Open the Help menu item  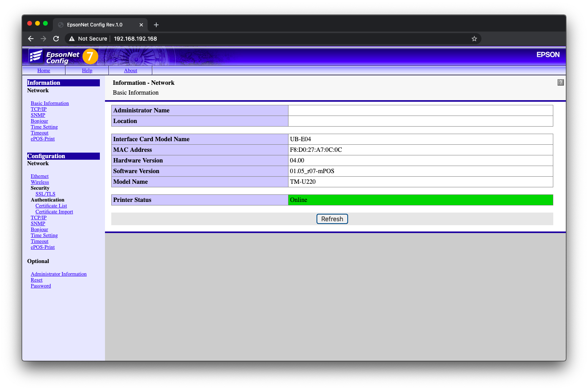pyautogui.click(x=87, y=71)
